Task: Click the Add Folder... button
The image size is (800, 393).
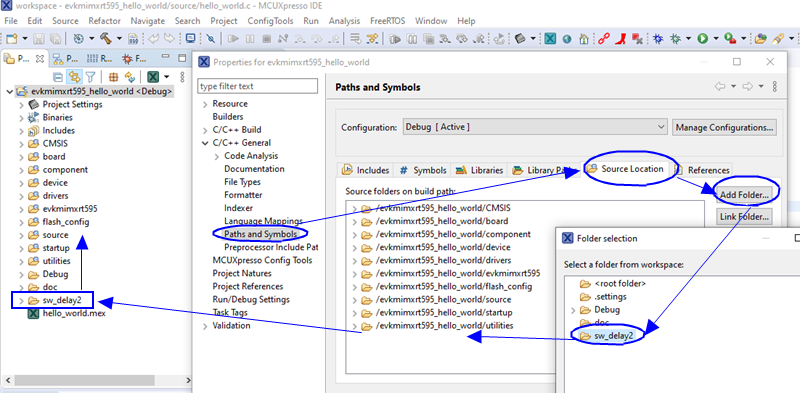Action: click(x=744, y=195)
